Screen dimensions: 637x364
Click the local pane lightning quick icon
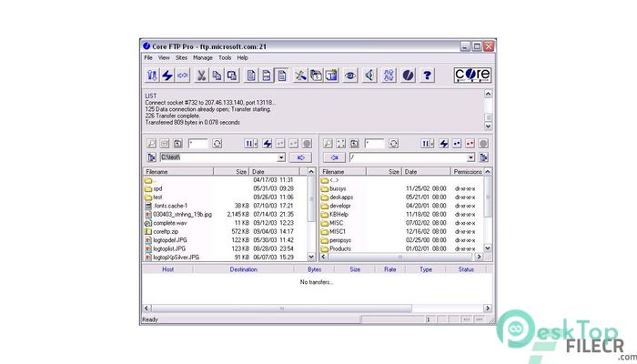point(267,144)
